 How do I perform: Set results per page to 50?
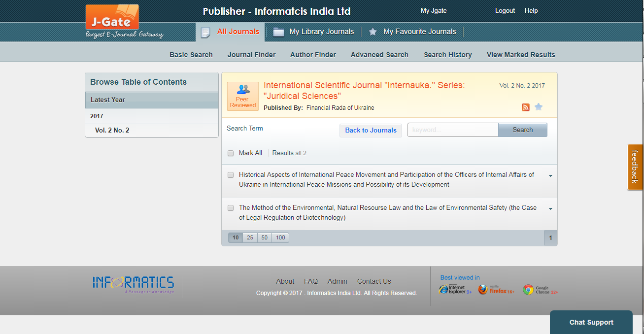[265, 237]
